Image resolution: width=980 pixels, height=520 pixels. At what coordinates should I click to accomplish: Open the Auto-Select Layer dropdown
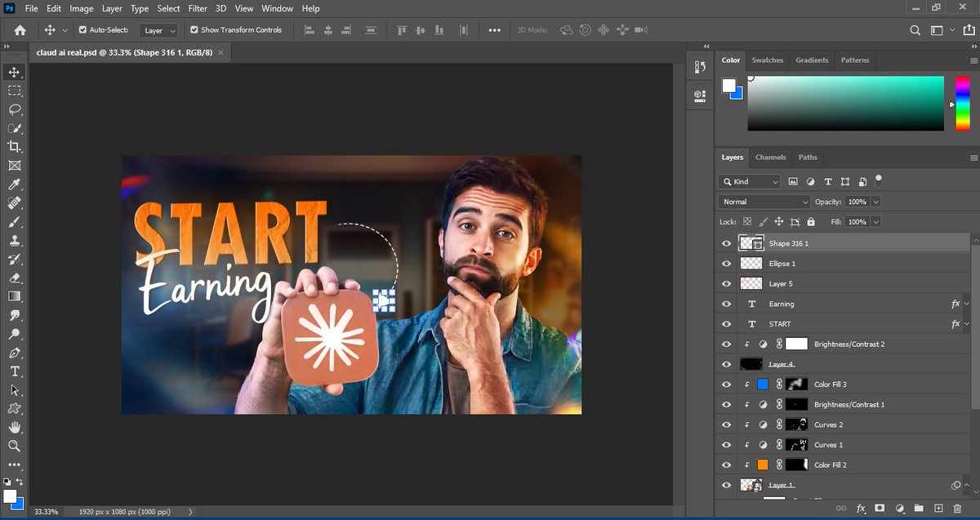[158, 30]
